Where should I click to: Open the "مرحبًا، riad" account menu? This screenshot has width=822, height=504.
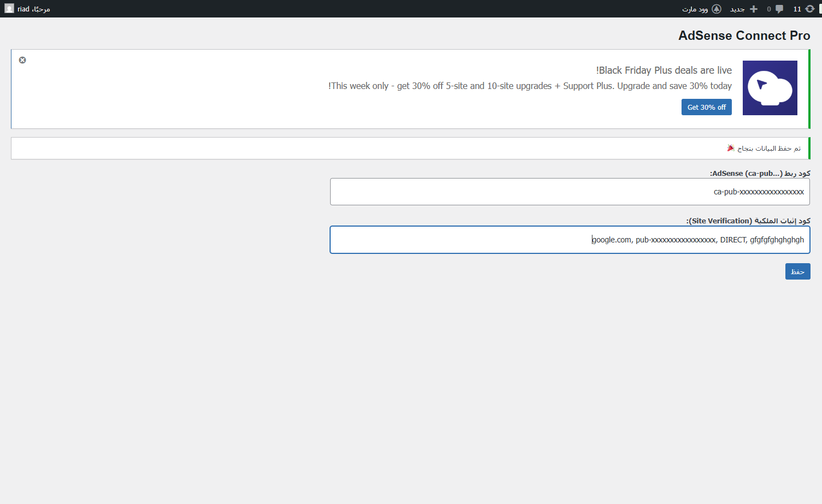coord(33,9)
